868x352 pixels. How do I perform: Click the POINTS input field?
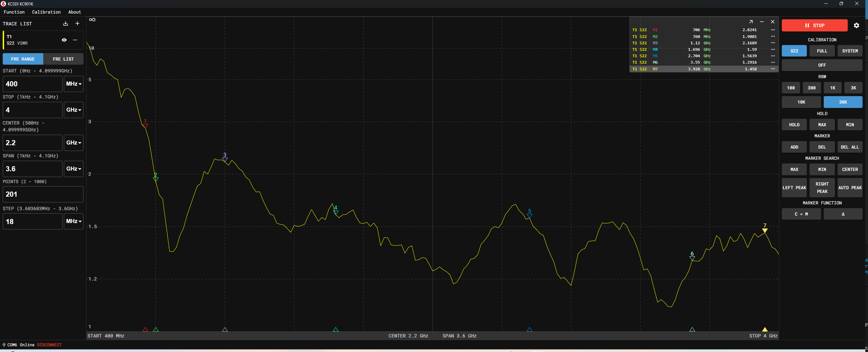click(43, 194)
